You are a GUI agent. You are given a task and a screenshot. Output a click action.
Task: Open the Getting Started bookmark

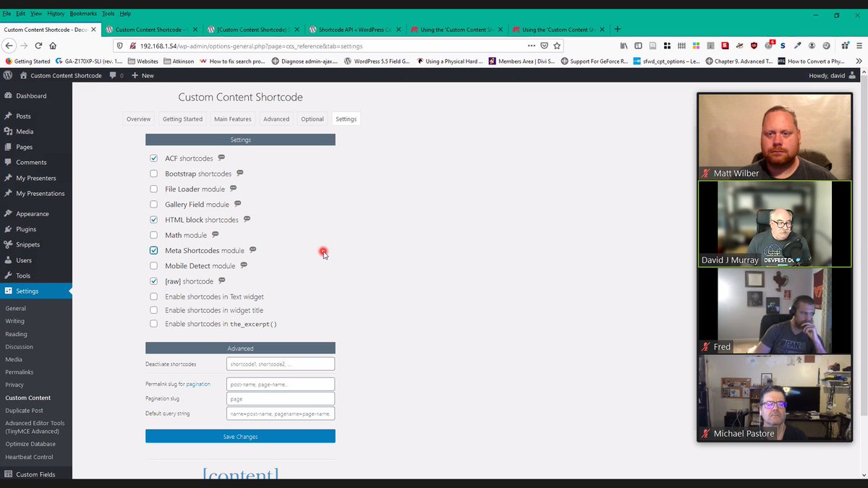[x=27, y=61]
